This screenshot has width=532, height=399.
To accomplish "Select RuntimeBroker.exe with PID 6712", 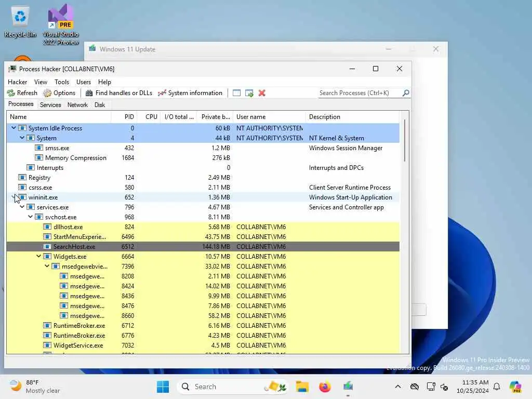I will 203,325.
